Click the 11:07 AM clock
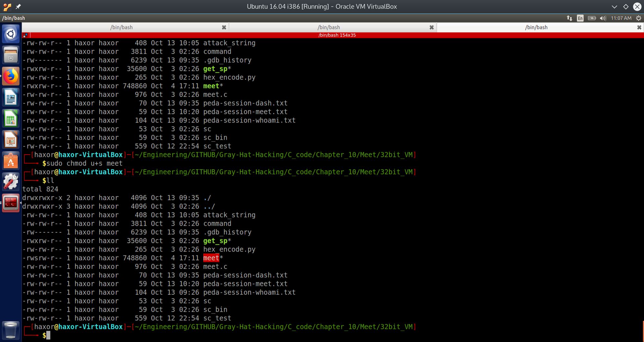644x342 pixels. [x=621, y=18]
